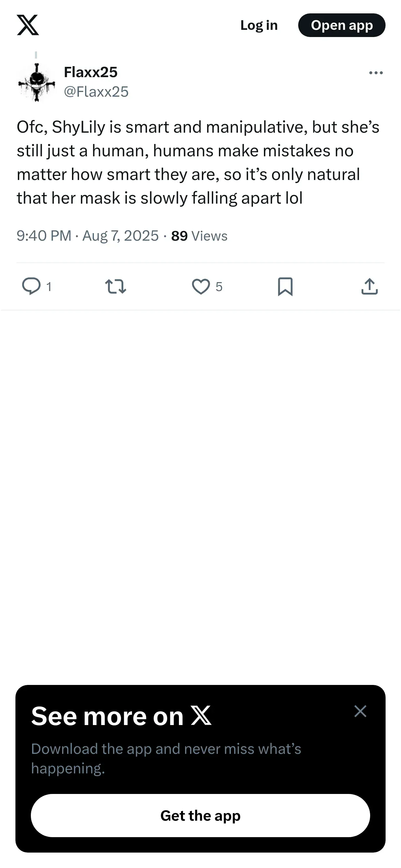Click the X logo in the header

coord(28,25)
